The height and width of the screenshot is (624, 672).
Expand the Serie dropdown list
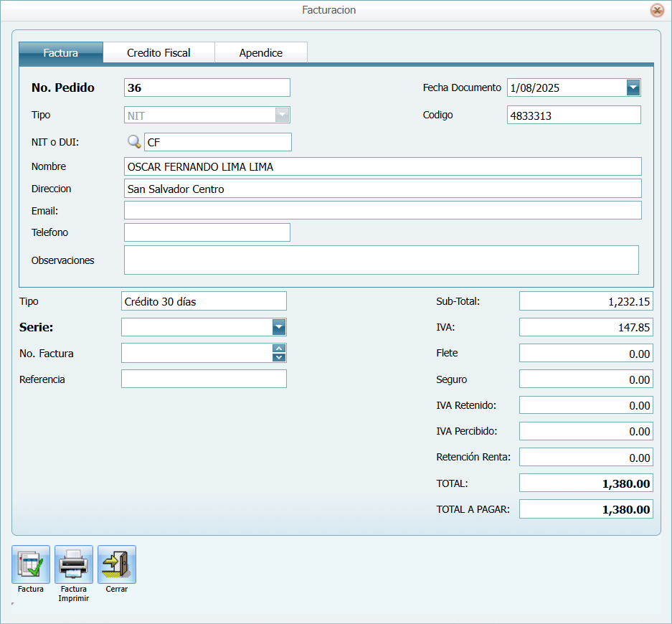pyautogui.click(x=279, y=327)
